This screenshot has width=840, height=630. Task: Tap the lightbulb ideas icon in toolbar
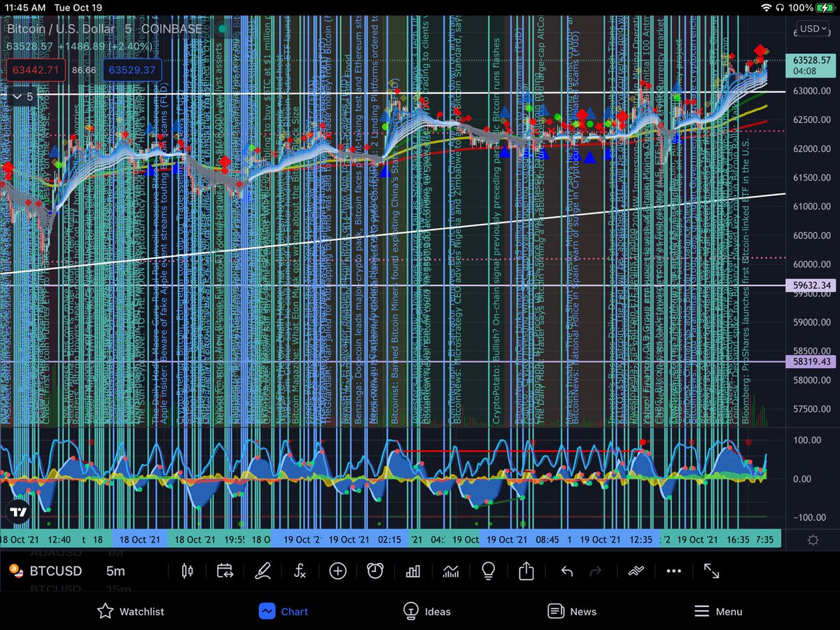[489, 571]
